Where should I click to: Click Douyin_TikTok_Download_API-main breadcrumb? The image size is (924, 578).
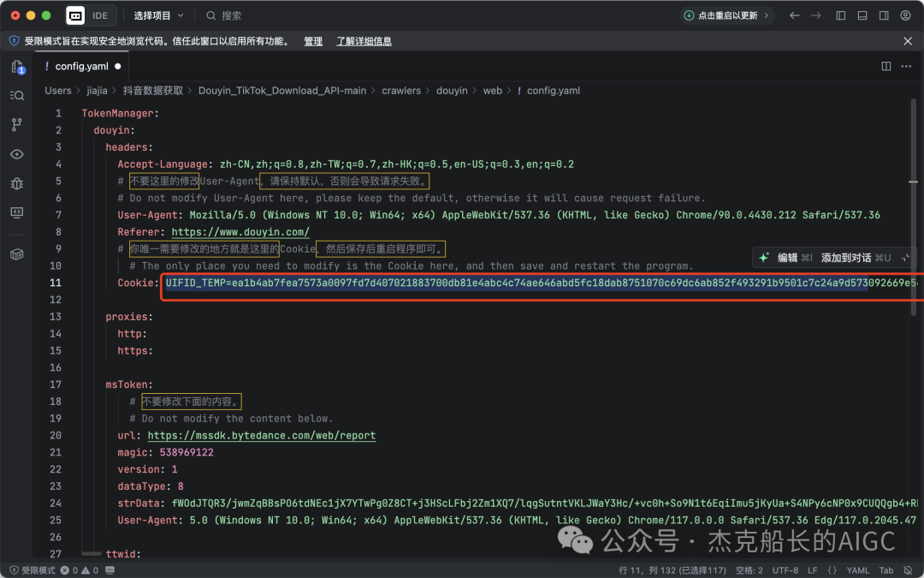[x=282, y=90]
